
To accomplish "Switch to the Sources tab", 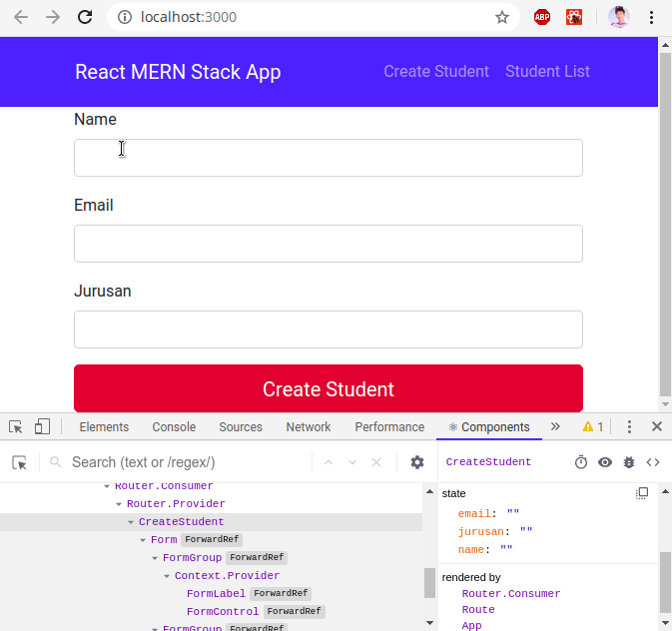I will pos(241,427).
